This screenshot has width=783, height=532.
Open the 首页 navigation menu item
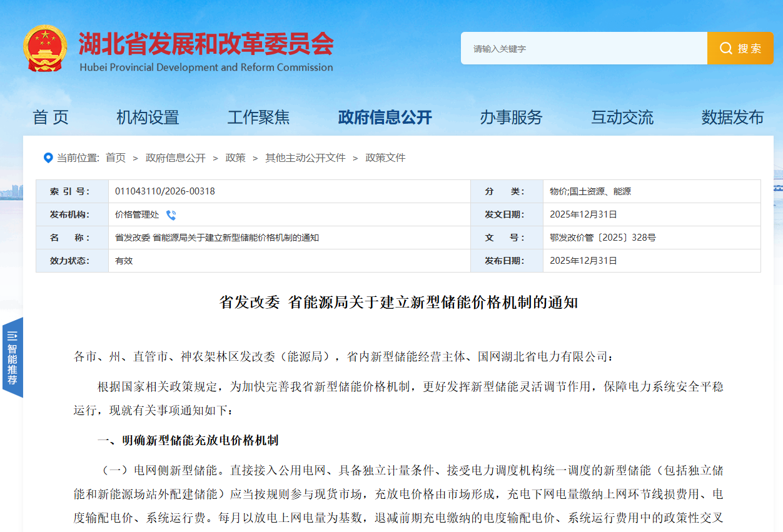click(51, 118)
